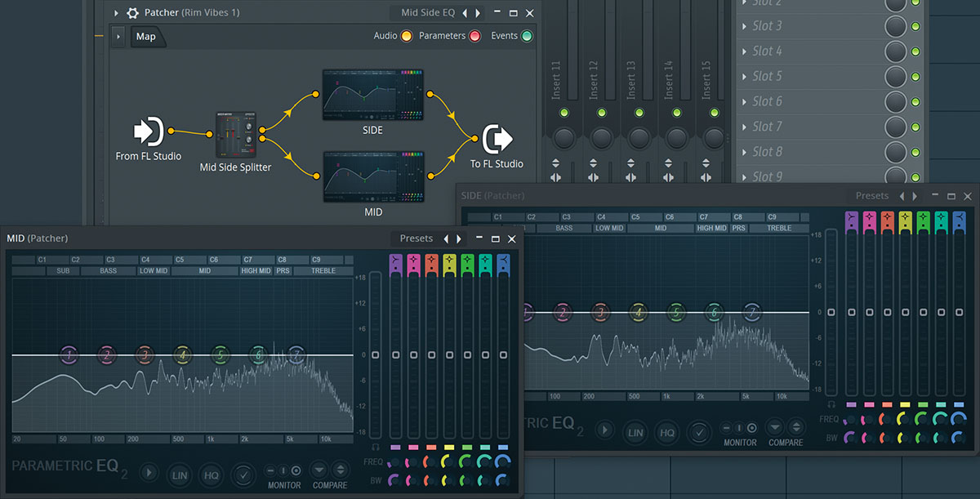Toggle Slot 3 enable LED
Screen dimensions: 980x499
pyautogui.click(x=915, y=27)
